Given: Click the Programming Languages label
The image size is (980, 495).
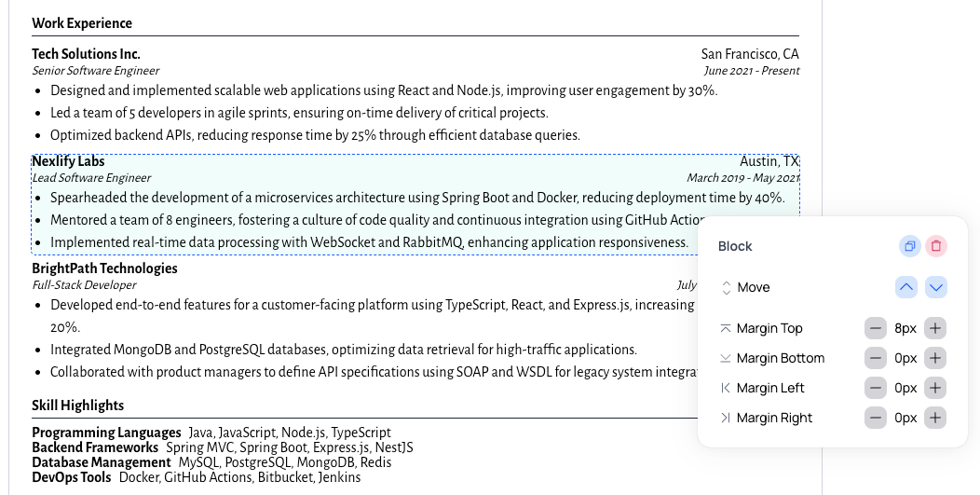Looking at the screenshot, I should [106, 433].
